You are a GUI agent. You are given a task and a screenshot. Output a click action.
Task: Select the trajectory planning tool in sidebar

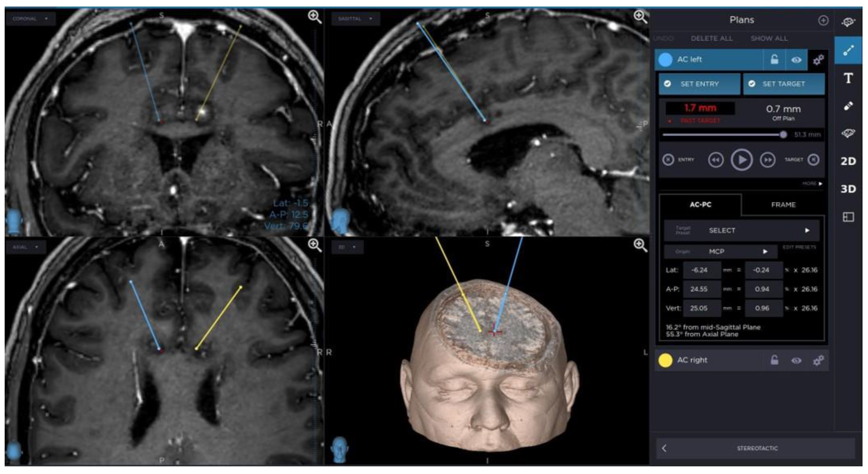pyautogui.click(x=848, y=50)
